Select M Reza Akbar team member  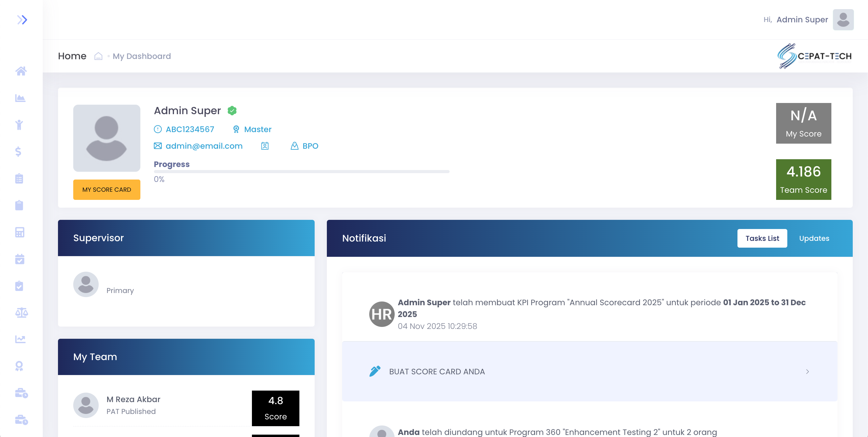133,400
